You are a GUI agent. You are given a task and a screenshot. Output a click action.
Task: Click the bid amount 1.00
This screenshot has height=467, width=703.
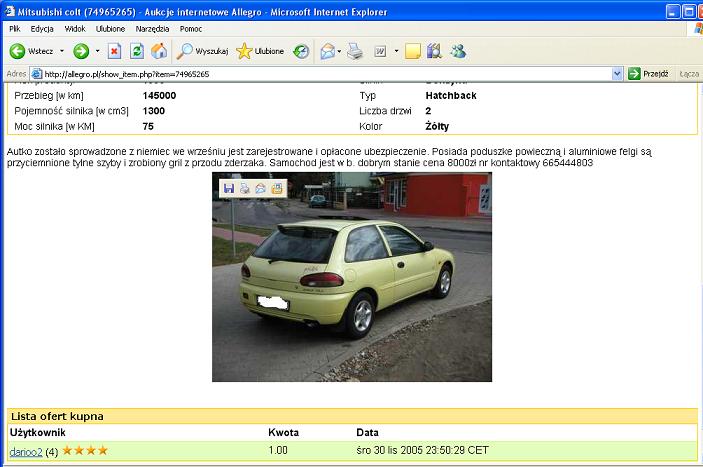(278, 450)
